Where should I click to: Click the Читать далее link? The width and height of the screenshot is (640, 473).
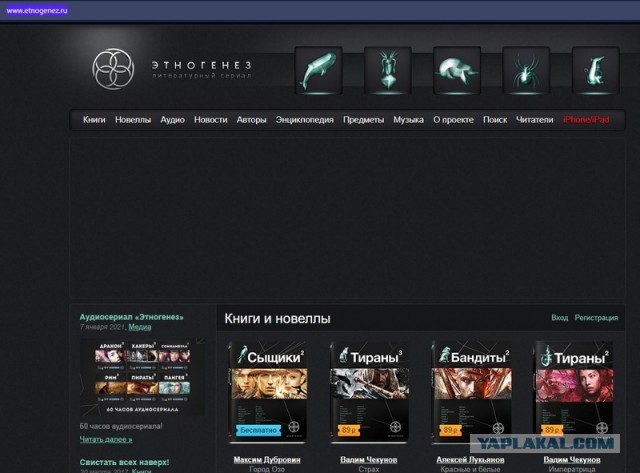point(106,440)
